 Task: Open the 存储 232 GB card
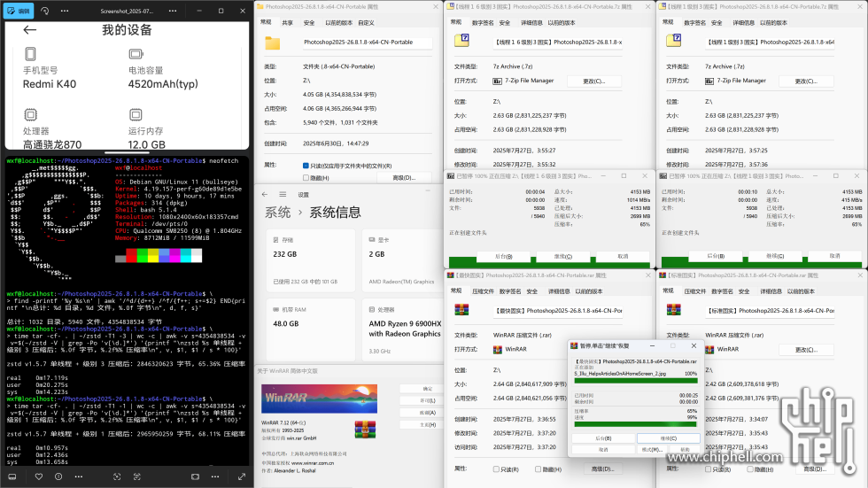tap(311, 260)
